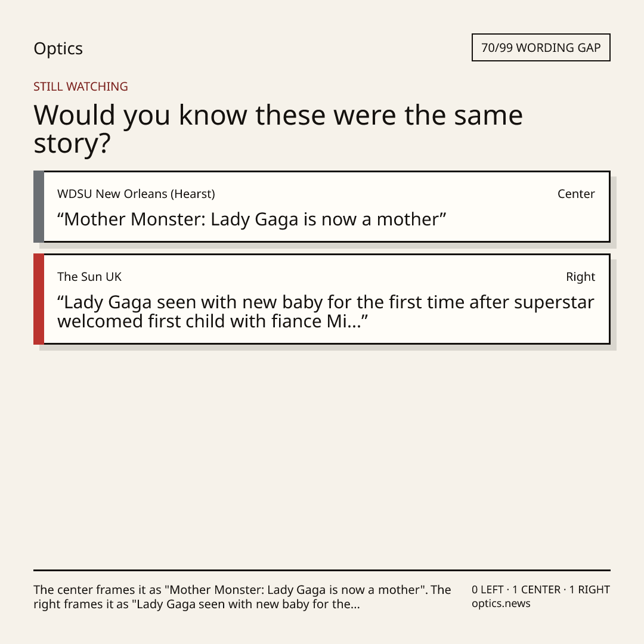Click the Optics logo text
This screenshot has width=644, height=644.
point(58,48)
